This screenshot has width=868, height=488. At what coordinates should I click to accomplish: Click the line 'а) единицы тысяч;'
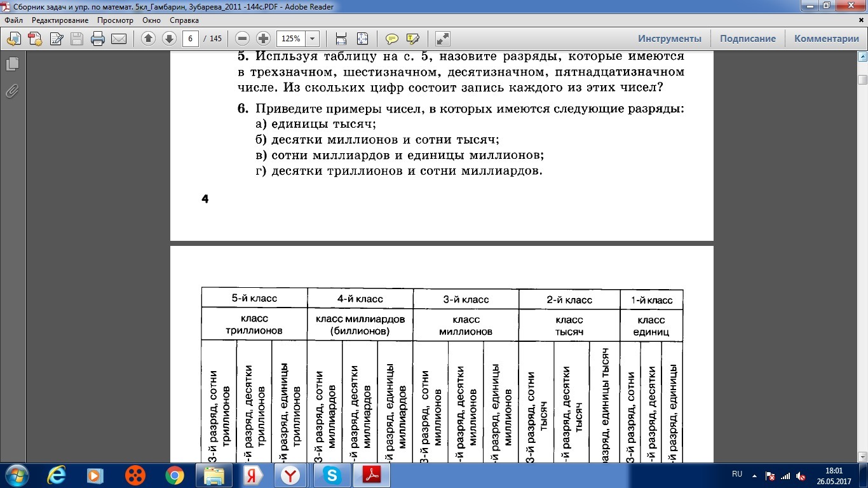click(315, 125)
